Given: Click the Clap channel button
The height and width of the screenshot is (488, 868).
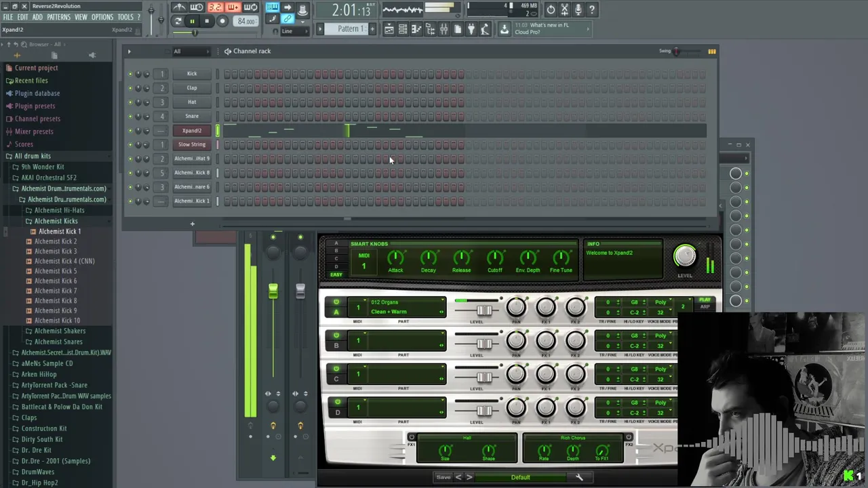Looking at the screenshot, I should point(192,88).
